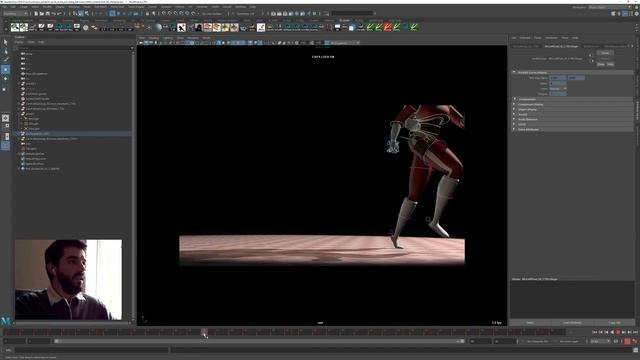Activate the highlighted Move tool
Viewport: 640px width, 360px height.
(x=5, y=69)
